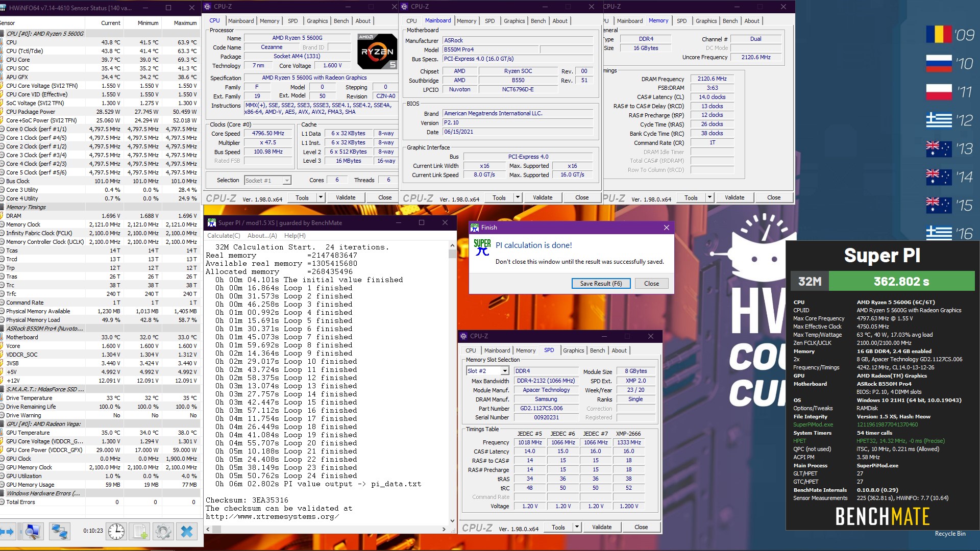Click the Super PI window title bar icon

click(x=211, y=222)
